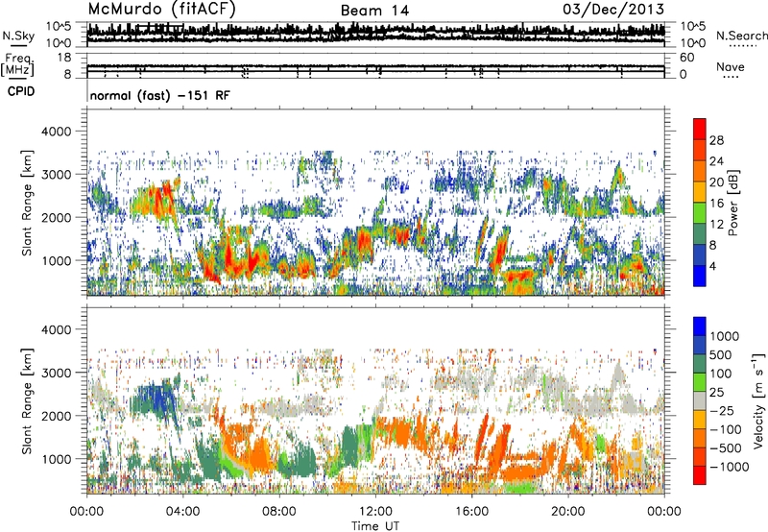This screenshot has width=768, height=532.
Task: Click the "-25" label on Velocity colorbar
Action: tap(722, 410)
